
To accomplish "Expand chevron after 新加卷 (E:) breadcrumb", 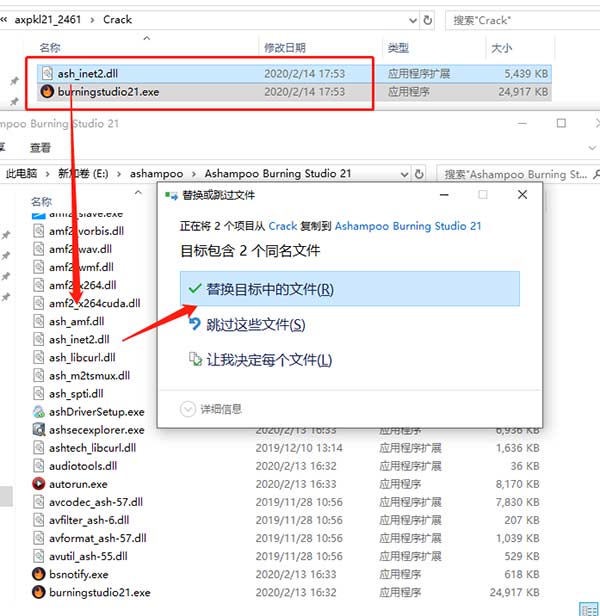I will click(119, 174).
